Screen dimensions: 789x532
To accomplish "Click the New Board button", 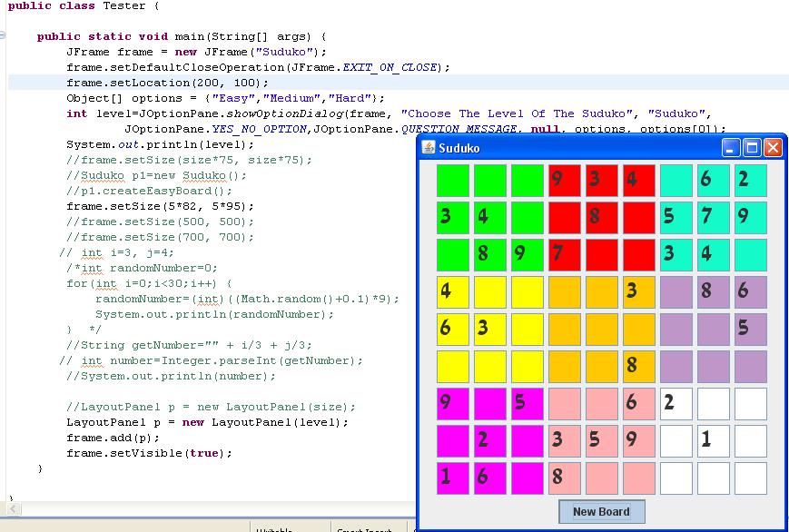I will 601,511.
